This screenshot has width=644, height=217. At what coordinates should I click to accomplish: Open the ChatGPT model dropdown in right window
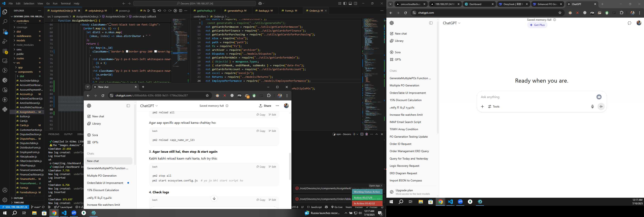[451, 23]
